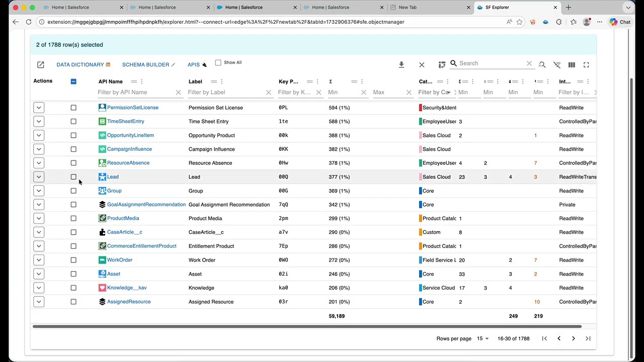
Task: Check the OpportunityLineItem row checkbox
Action: click(x=73, y=135)
